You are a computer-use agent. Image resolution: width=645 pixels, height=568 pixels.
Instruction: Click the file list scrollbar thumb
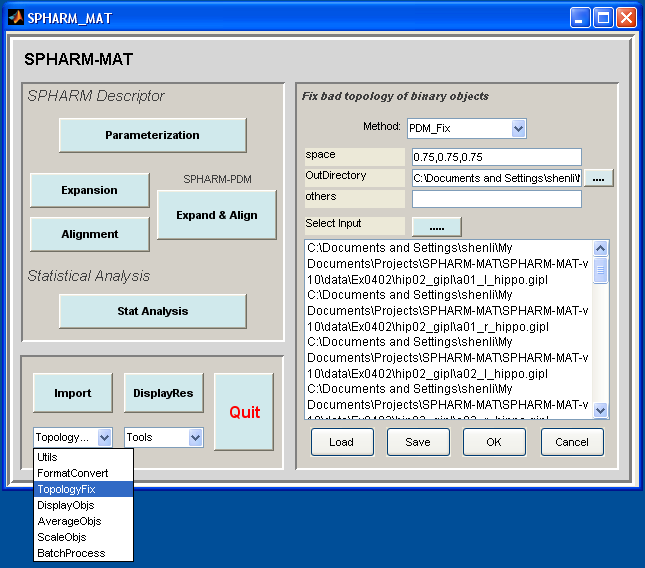pos(601,270)
